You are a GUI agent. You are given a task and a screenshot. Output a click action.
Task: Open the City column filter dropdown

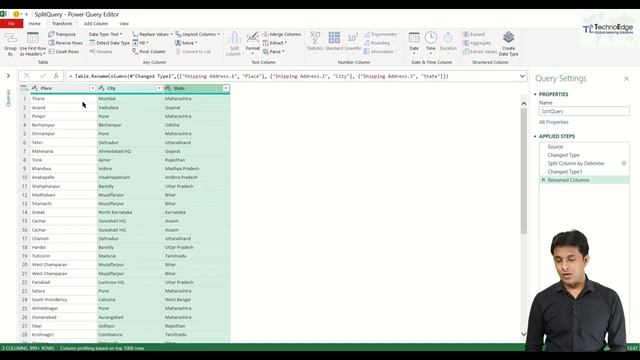159,88
